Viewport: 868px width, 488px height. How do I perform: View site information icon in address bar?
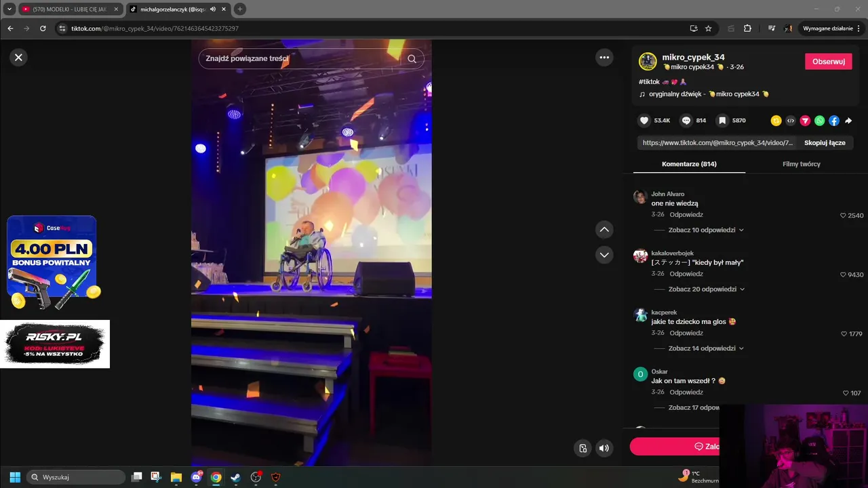[62, 28]
